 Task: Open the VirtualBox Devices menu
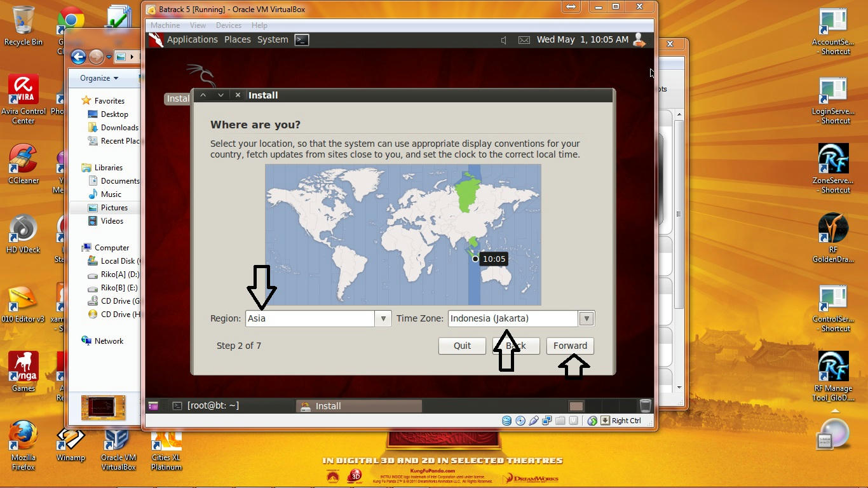click(228, 25)
